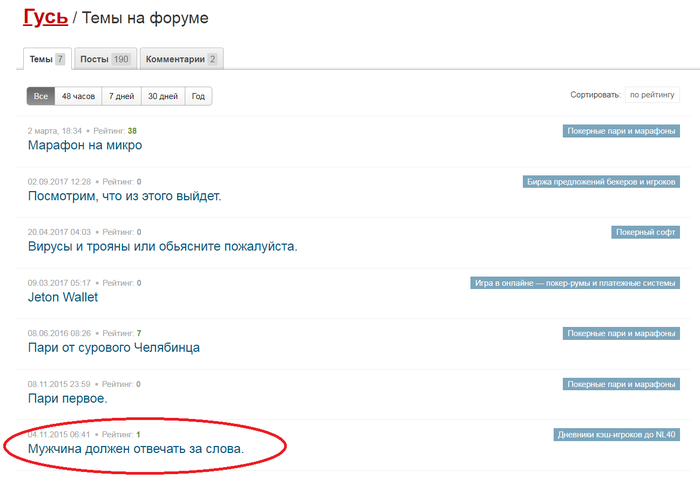
Task: Click the date 20.04.2017 04:03
Action: coord(59,232)
